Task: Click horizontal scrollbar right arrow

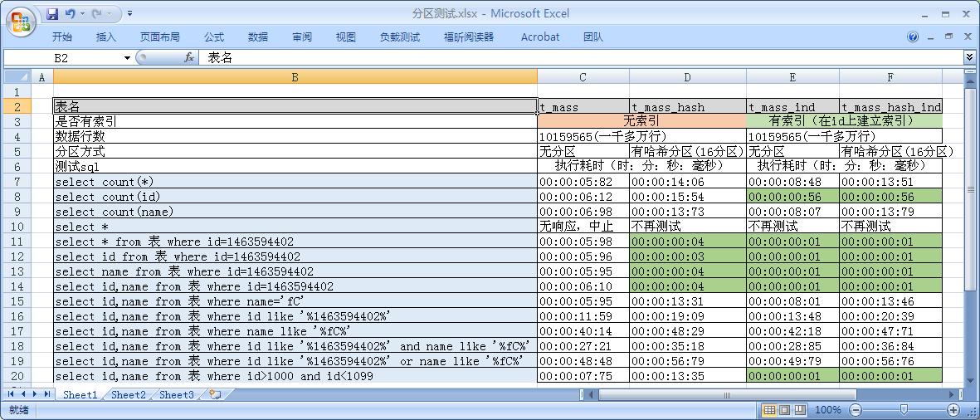Action: tap(952, 394)
